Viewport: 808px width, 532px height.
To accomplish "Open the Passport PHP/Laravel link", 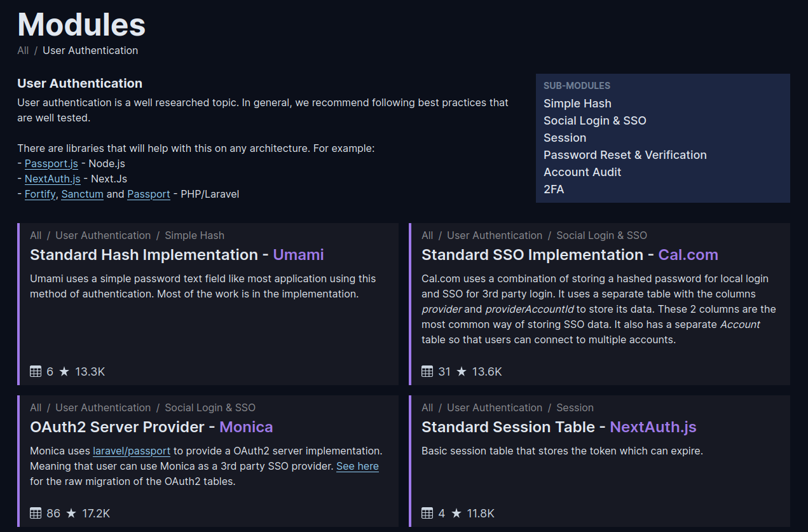I will tap(149, 194).
